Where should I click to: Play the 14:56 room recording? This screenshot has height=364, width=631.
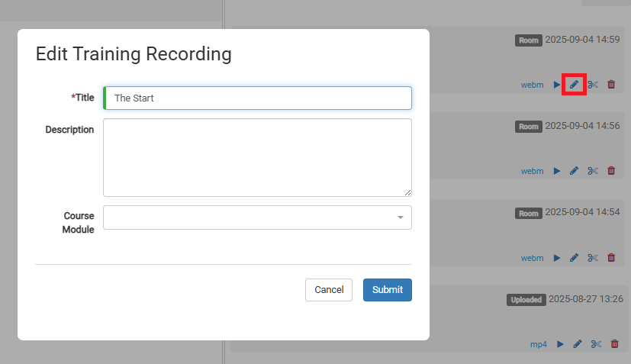coord(557,171)
